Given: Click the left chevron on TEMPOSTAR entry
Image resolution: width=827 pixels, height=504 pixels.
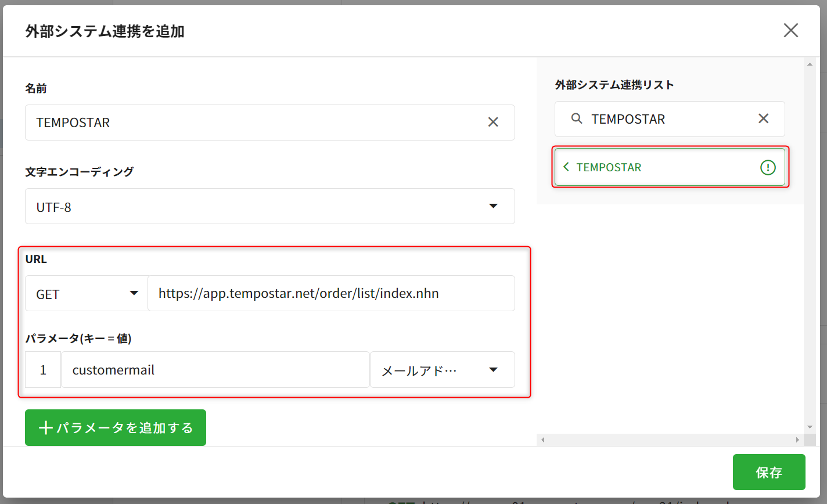Looking at the screenshot, I should pyautogui.click(x=566, y=167).
